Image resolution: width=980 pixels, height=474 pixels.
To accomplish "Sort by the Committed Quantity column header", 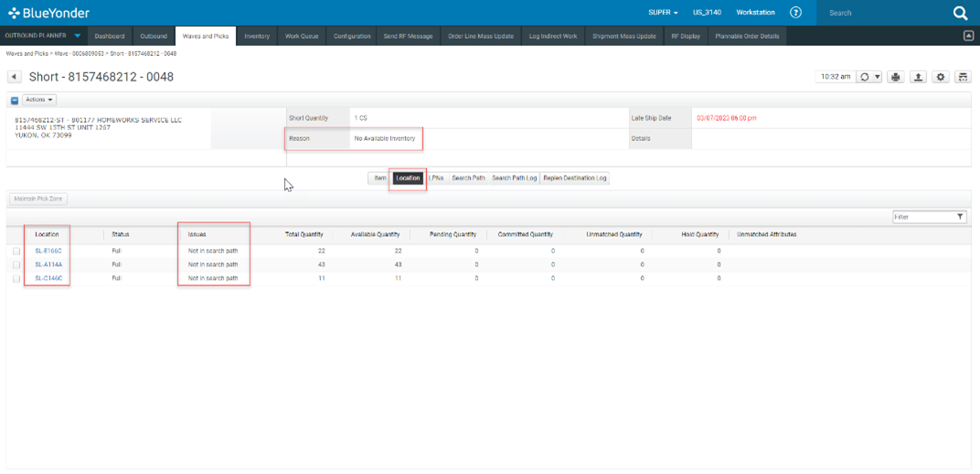I will point(525,234).
